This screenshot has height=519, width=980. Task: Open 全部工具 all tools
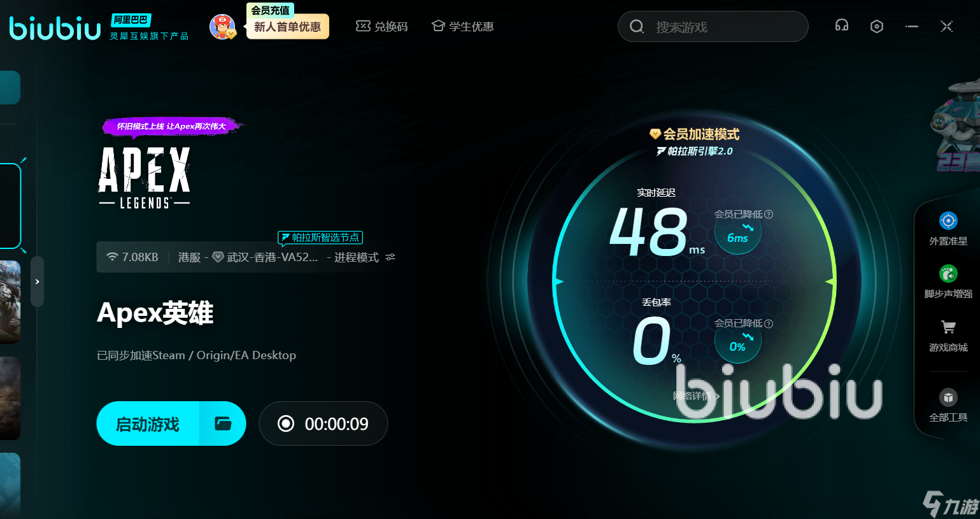948,405
